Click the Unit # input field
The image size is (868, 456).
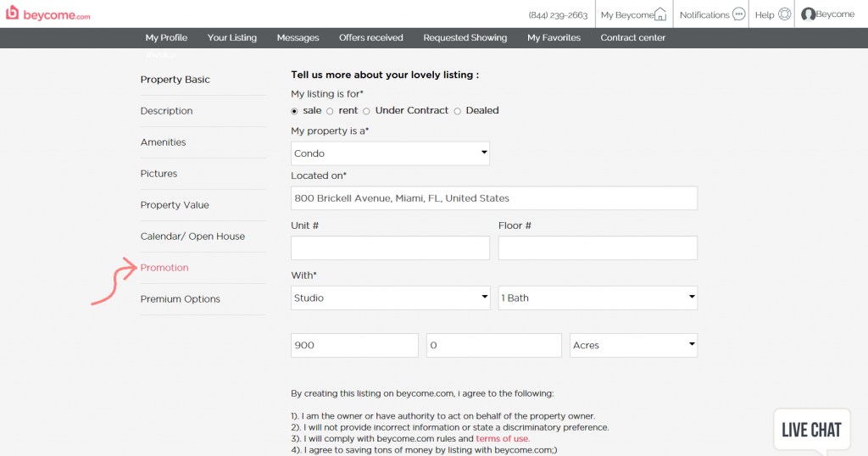coord(390,248)
